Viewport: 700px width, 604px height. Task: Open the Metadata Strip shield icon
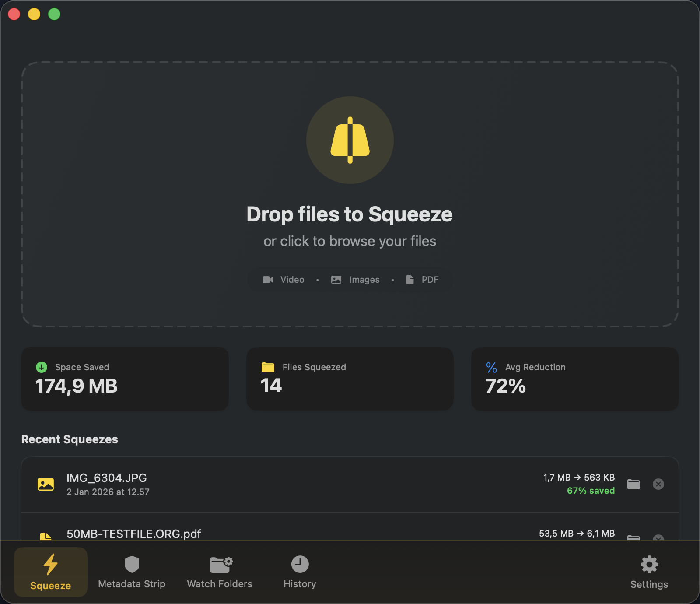(132, 564)
